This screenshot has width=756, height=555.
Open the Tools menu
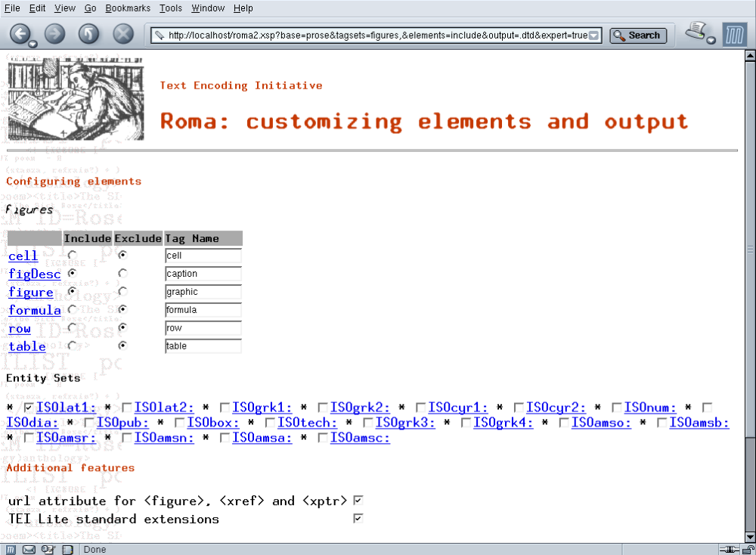click(171, 8)
